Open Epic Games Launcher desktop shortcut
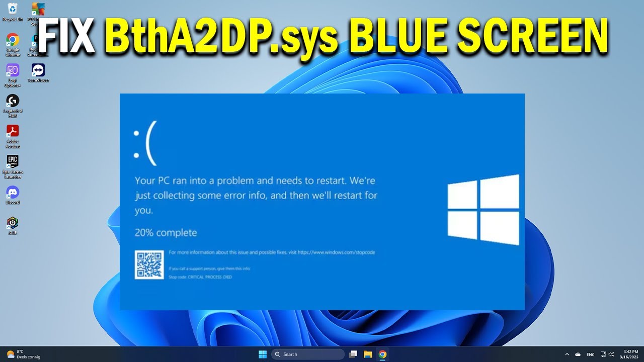Screen dimensions: 644x362 click(x=13, y=167)
